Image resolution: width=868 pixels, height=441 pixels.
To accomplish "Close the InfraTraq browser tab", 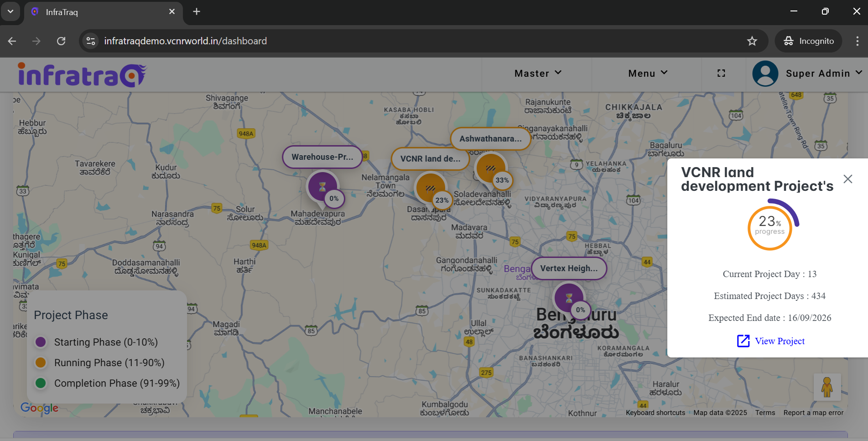I will point(172,12).
